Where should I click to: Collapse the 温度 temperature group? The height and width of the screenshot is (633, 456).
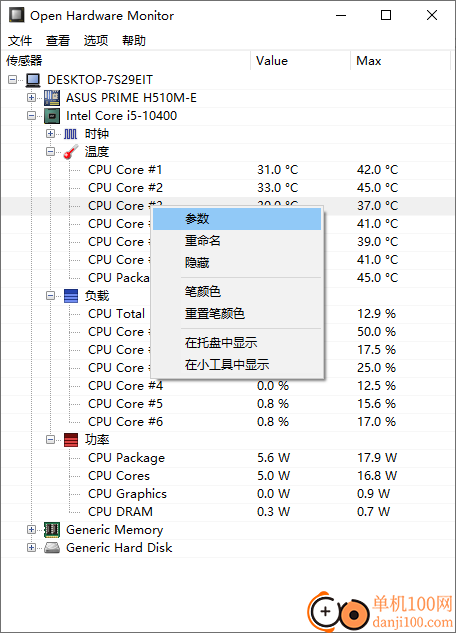click(x=50, y=152)
